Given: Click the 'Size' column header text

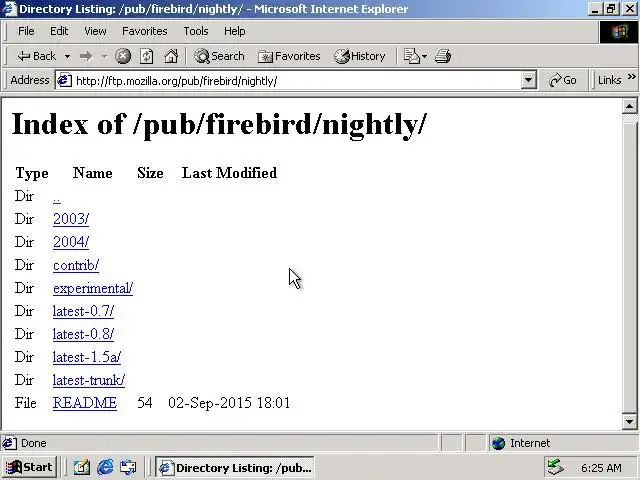Looking at the screenshot, I should tap(150, 173).
